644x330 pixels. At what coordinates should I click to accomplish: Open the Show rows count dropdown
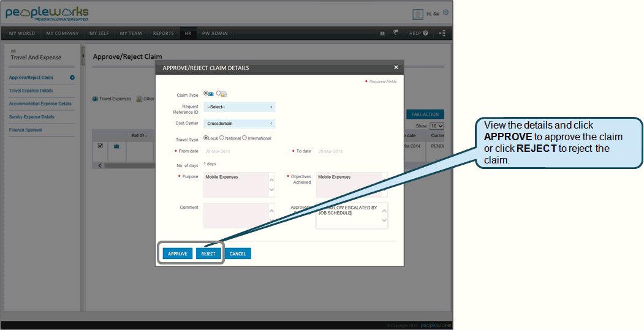(x=436, y=126)
